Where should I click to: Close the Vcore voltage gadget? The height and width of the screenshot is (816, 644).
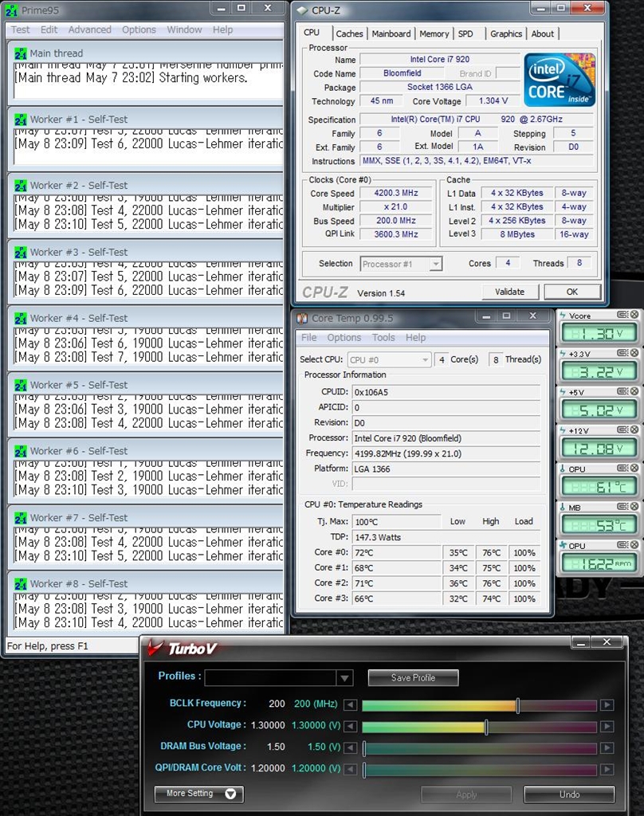pyautogui.click(x=634, y=314)
